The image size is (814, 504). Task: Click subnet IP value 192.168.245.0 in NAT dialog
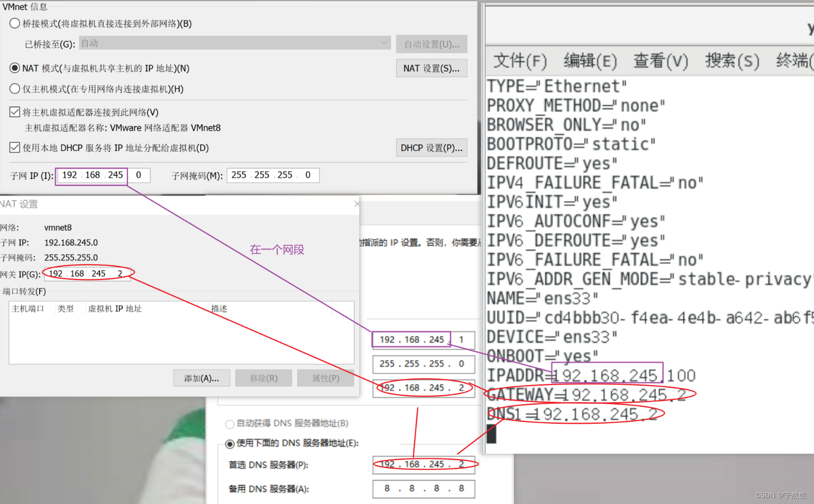tap(71, 243)
